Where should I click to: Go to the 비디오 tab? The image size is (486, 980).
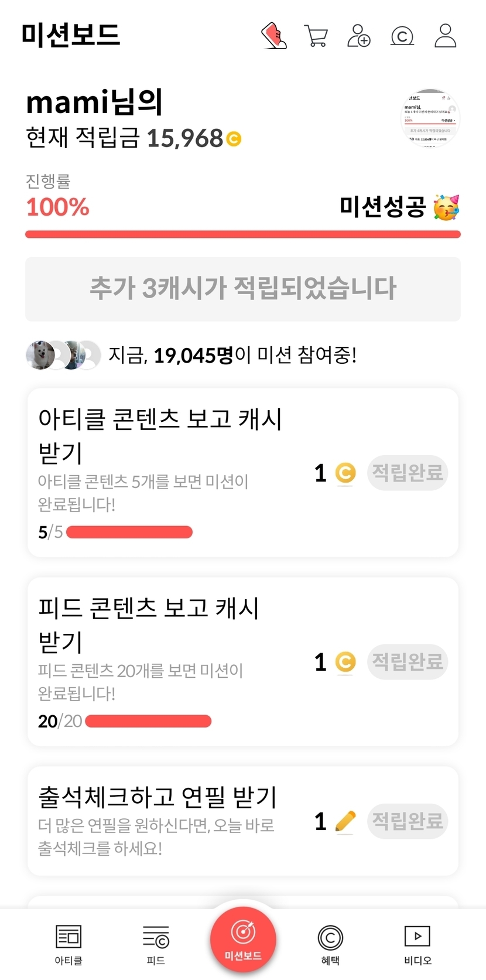(x=417, y=944)
